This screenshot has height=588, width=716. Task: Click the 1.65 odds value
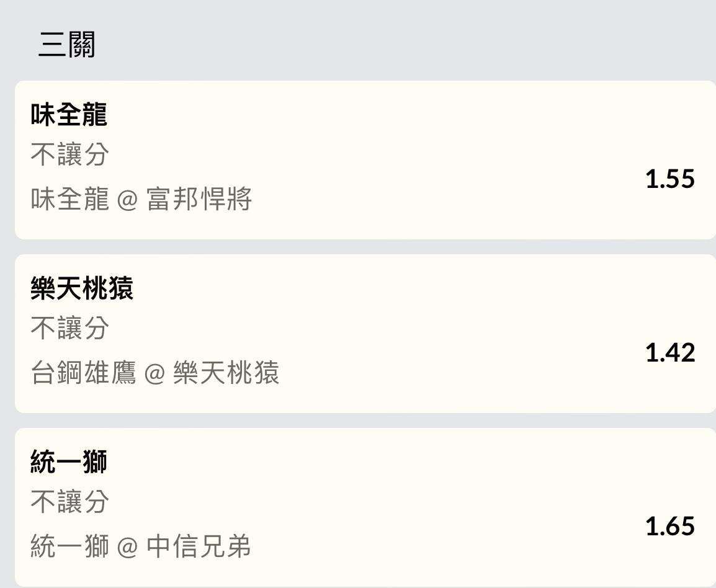click(x=669, y=527)
